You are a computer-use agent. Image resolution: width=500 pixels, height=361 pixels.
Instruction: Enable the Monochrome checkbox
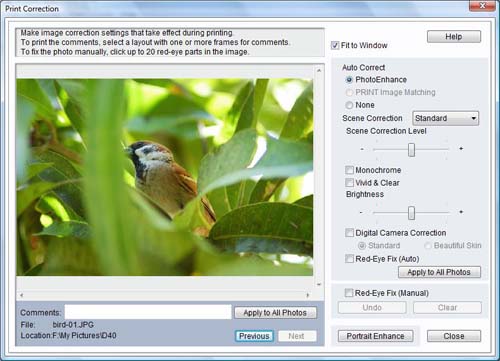coord(349,170)
